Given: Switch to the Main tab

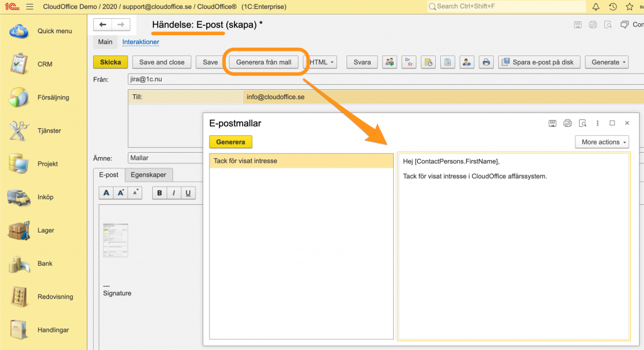Looking at the screenshot, I should click(x=105, y=42).
